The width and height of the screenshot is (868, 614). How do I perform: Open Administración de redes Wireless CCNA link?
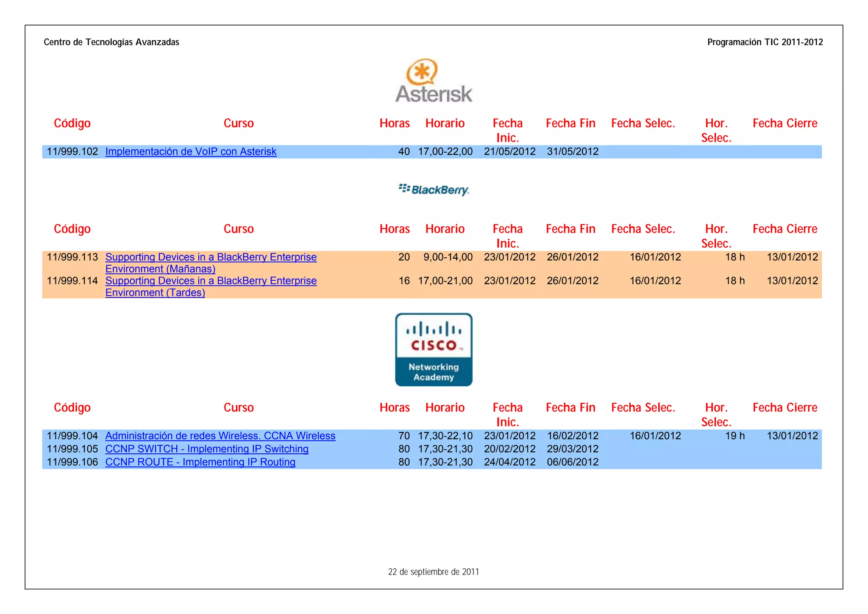point(220,436)
